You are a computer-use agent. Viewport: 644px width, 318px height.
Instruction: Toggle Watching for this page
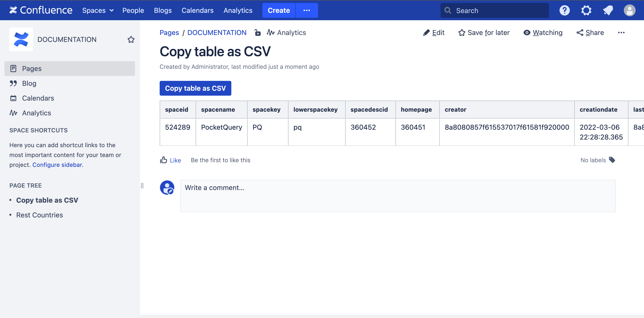[543, 33]
